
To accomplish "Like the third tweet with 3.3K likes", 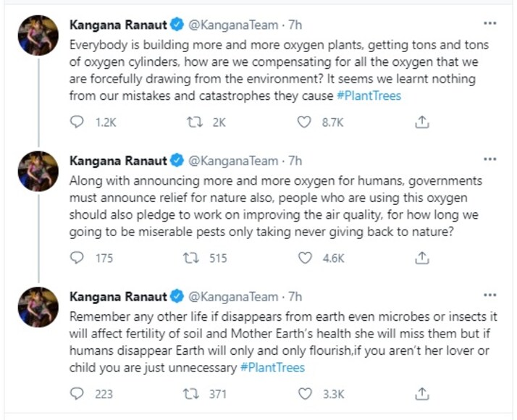I will (305, 394).
